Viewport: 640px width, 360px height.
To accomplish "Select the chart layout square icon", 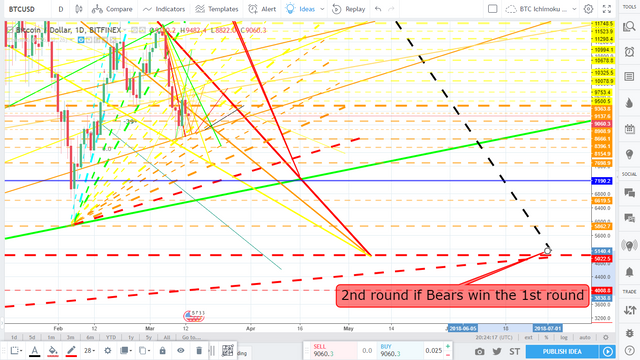I will (493, 9).
